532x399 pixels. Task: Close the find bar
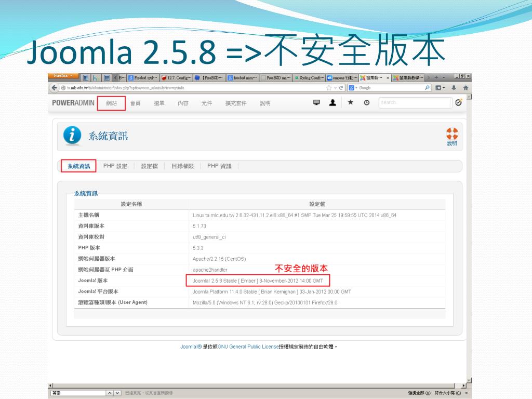(467, 393)
